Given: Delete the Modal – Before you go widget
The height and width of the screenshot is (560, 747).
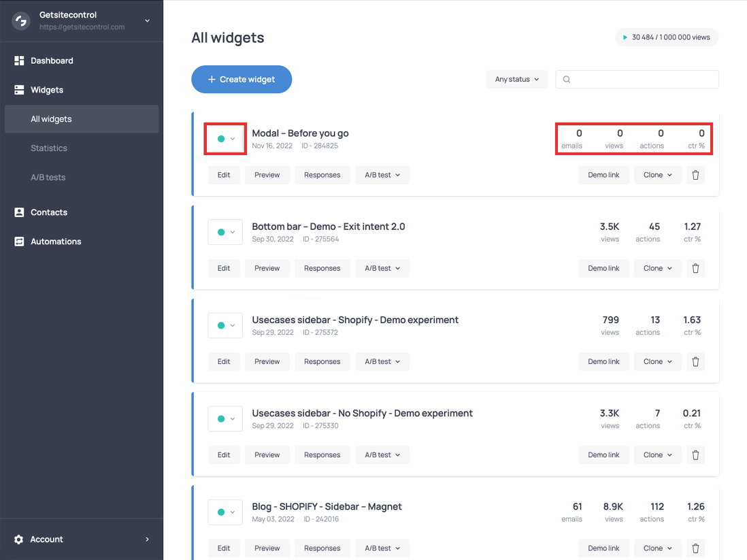Looking at the screenshot, I should [695, 175].
